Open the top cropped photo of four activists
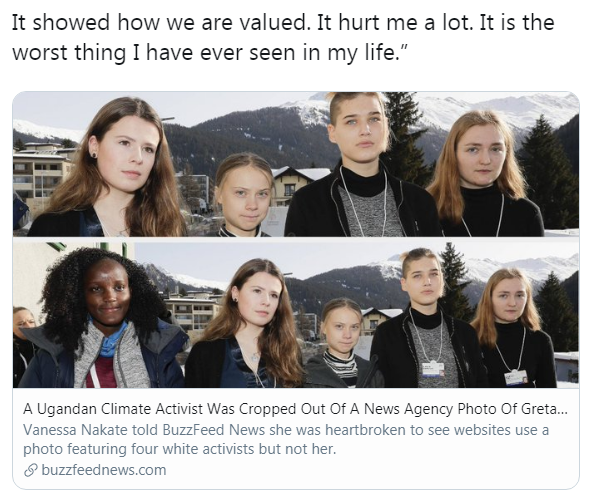The width and height of the screenshot is (590, 497). click(296, 164)
